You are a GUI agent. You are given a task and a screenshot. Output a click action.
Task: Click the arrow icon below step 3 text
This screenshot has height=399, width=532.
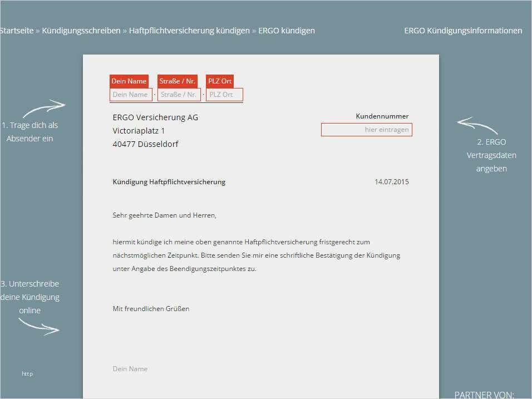tap(39, 326)
